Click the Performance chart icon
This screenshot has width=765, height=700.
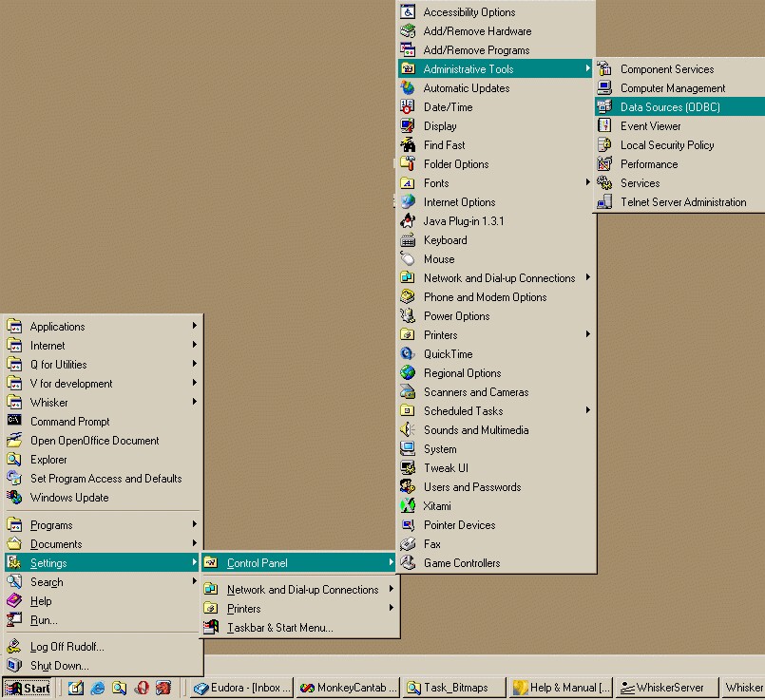point(604,163)
